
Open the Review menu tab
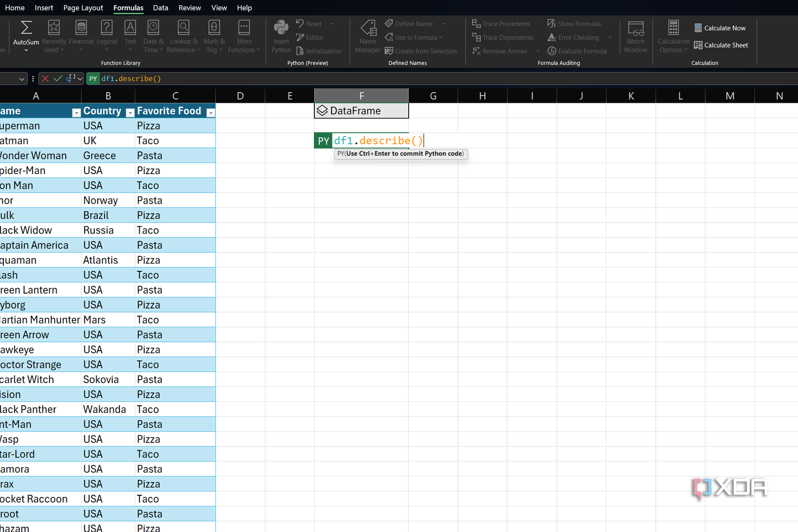click(x=189, y=8)
